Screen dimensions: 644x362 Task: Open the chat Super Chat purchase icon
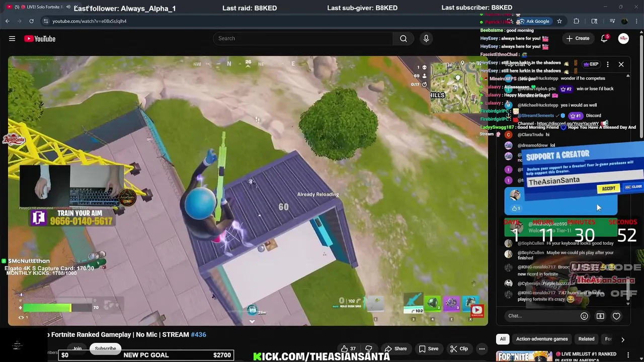tap(600, 316)
